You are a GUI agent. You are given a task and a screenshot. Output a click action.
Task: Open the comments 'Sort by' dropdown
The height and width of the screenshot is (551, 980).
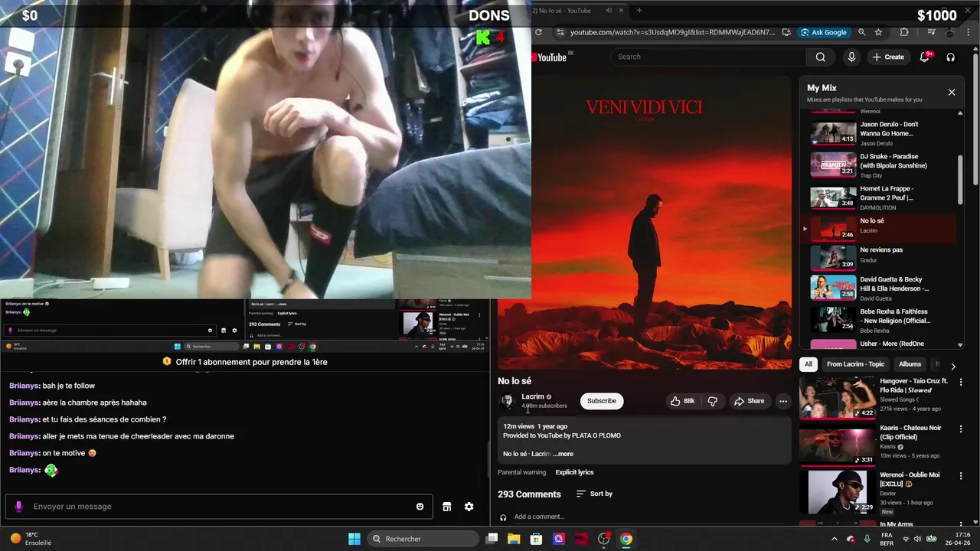click(x=594, y=494)
